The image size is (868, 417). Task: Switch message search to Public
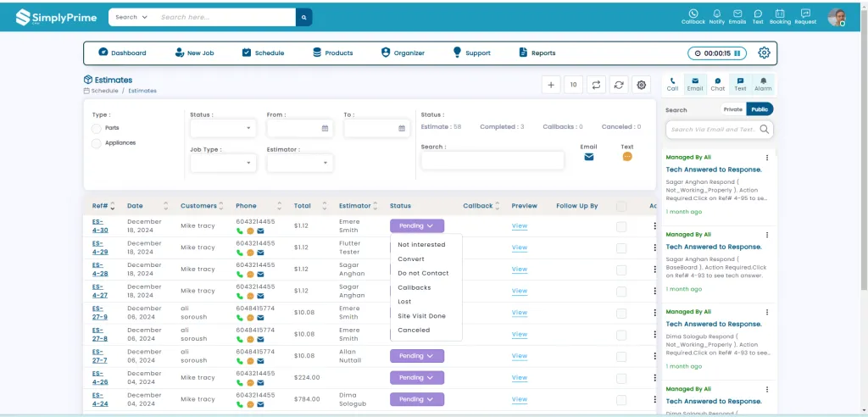(759, 109)
